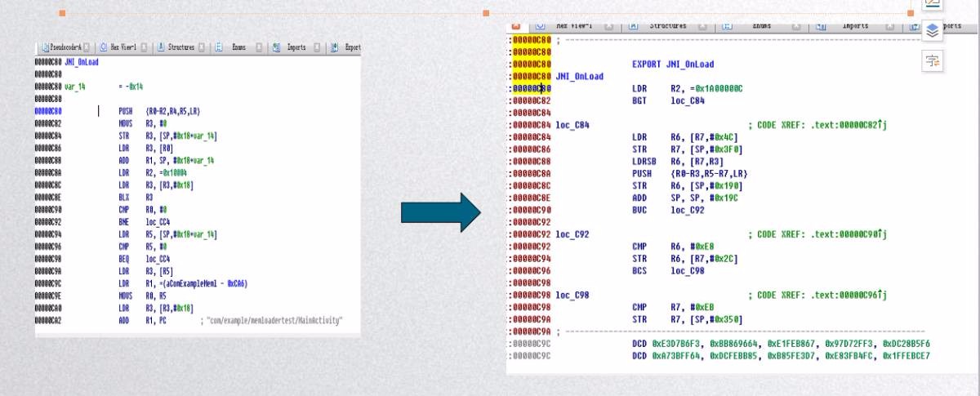
Task: Open the Structures tab in left window
Action: point(181,47)
